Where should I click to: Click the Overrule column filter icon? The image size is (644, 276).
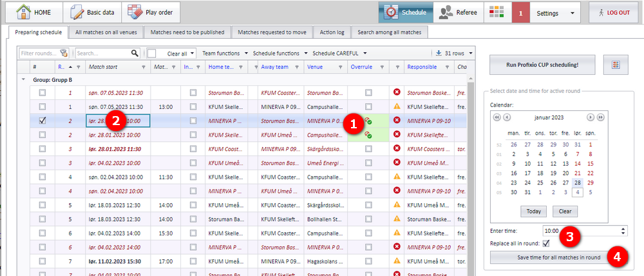click(x=383, y=67)
